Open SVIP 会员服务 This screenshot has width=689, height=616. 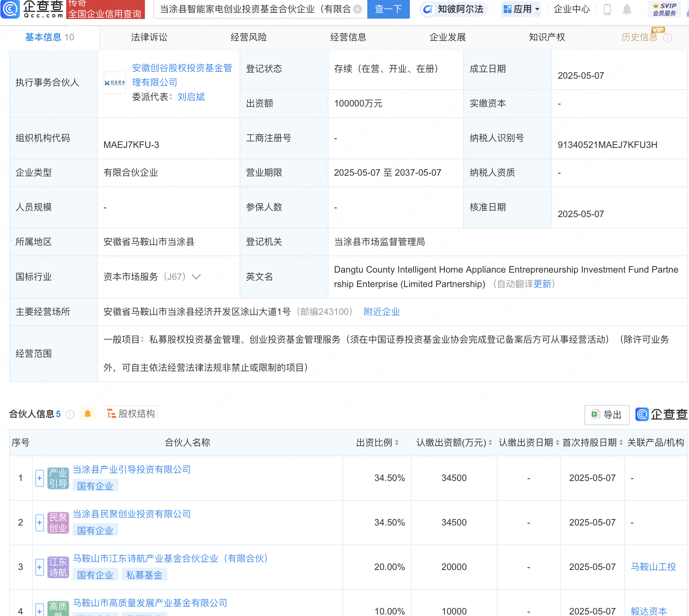click(665, 10)
